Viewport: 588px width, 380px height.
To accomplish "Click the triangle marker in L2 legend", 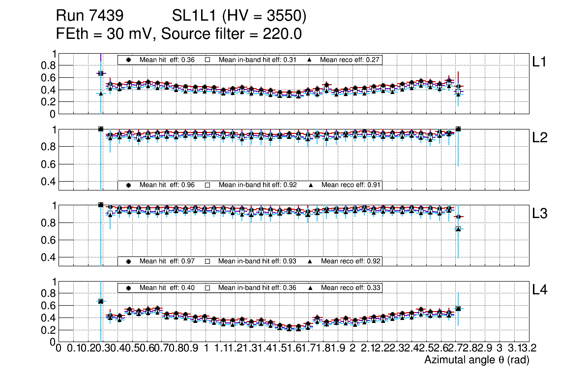I will (310, 185).
